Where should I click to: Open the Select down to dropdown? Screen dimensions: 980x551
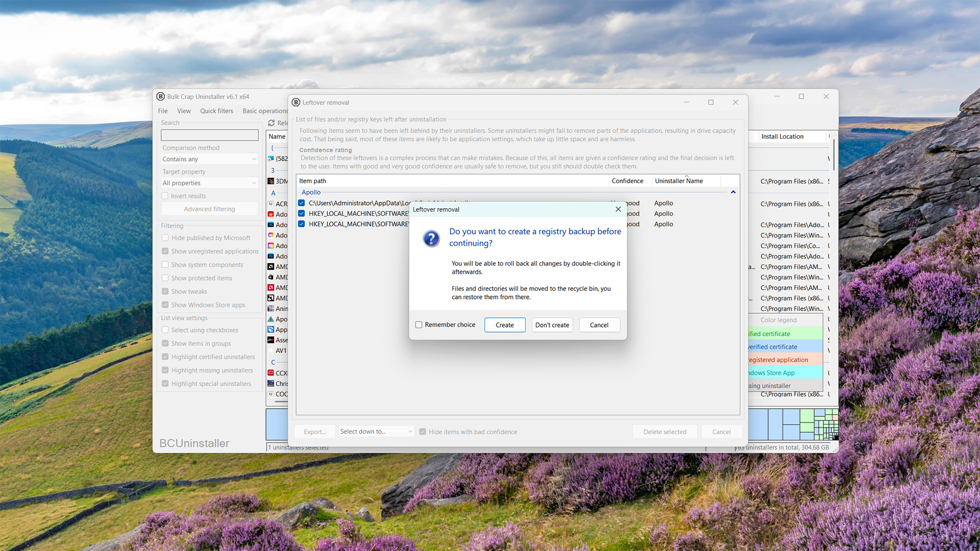pyautogui.click(x=376, y=432)
